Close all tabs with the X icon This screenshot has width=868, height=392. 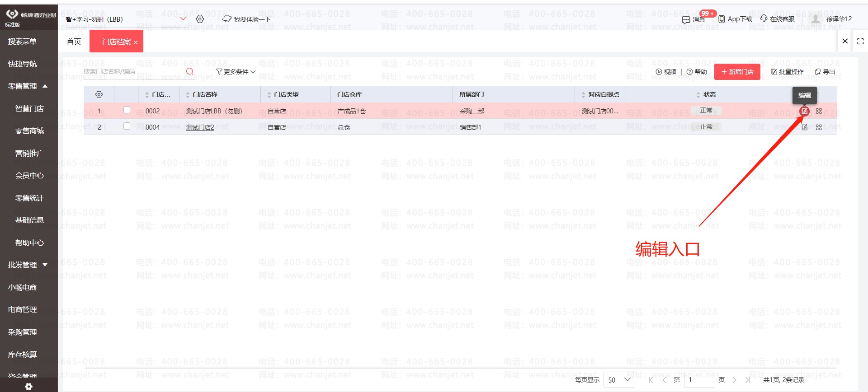[x=845, y=41]
